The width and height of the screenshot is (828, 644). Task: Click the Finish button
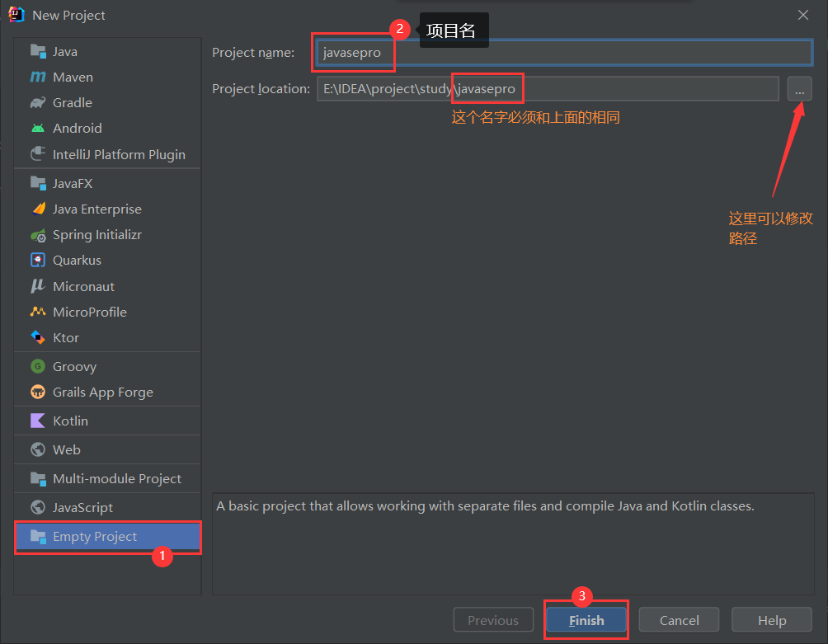coord(586,620)
